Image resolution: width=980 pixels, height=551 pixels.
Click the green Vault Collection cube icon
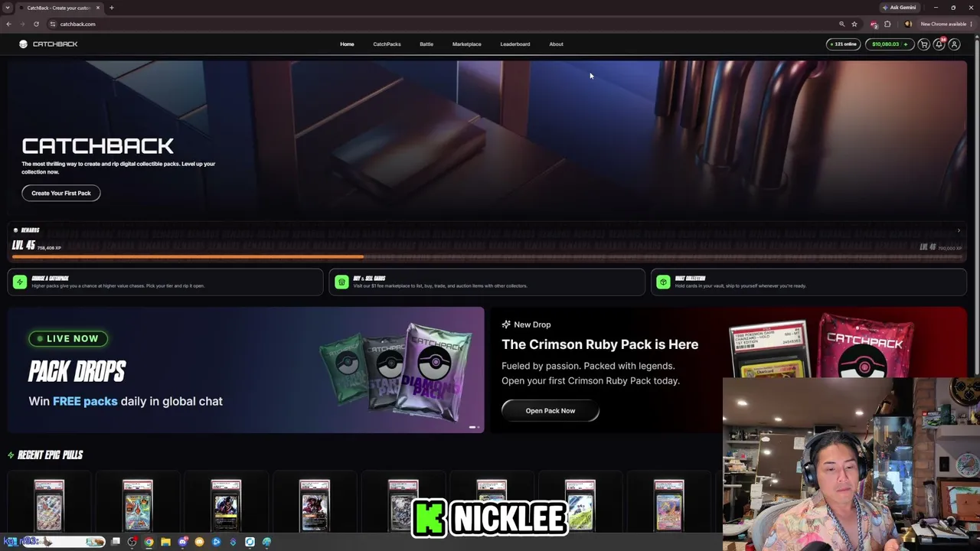point(663,282)
